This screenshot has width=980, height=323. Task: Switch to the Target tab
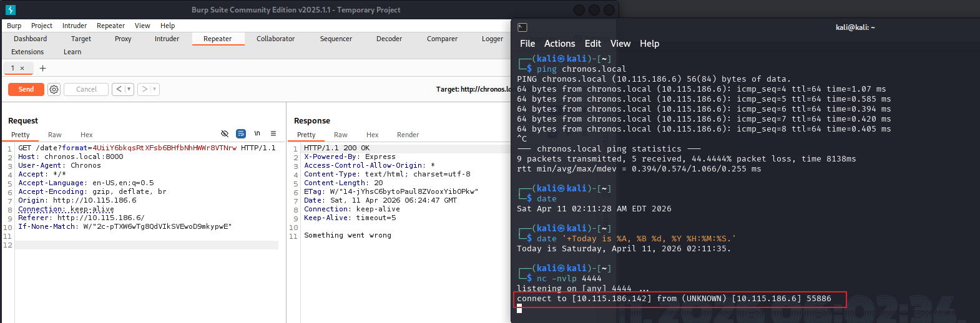[x=81, y=39]
